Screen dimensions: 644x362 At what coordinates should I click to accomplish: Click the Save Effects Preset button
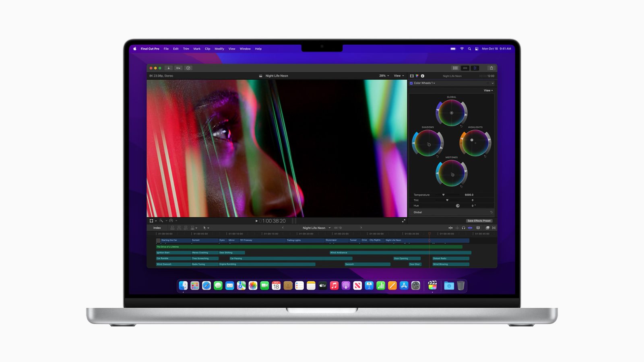479,221
